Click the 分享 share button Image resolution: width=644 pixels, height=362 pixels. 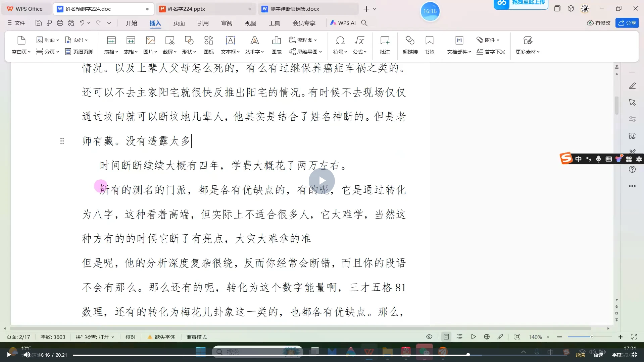[x=627, y=23]
